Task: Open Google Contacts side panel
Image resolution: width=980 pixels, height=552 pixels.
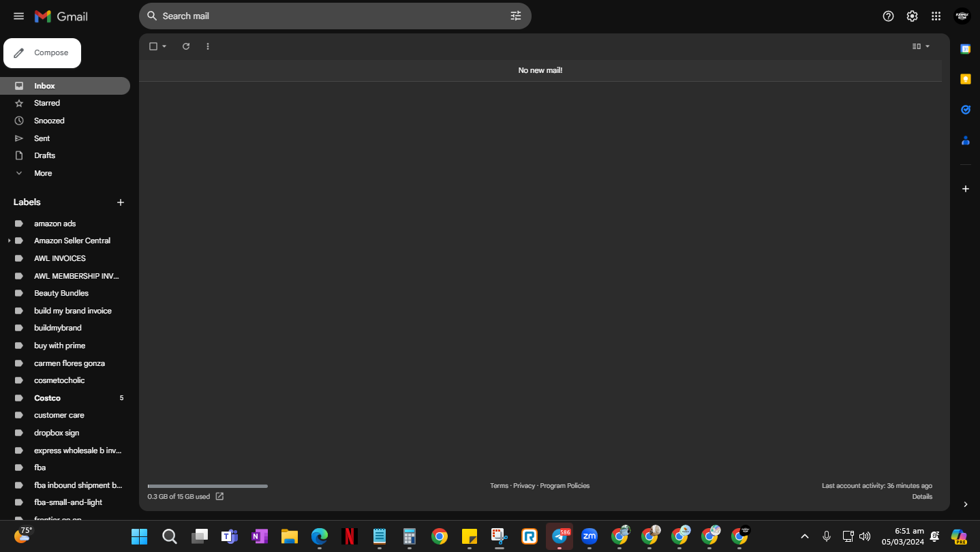Action: click(965, 140)
